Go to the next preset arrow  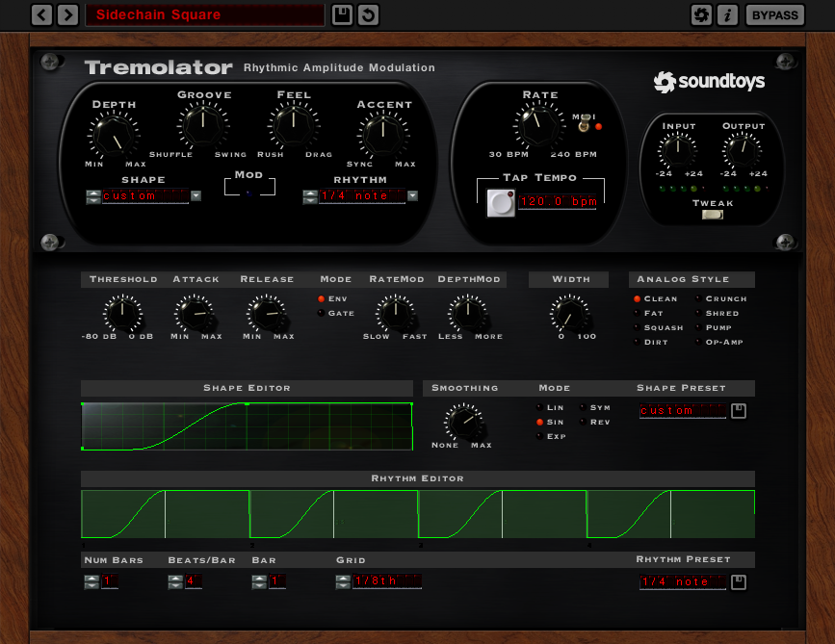[68, 14]
